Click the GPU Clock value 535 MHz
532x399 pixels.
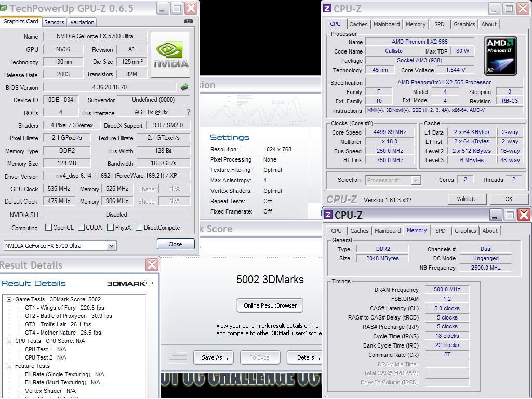tap(59, 189)
